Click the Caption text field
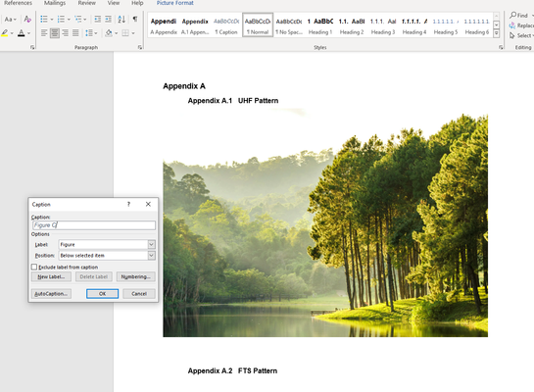This screenshot has height=392, width=534. click(94, 225)
